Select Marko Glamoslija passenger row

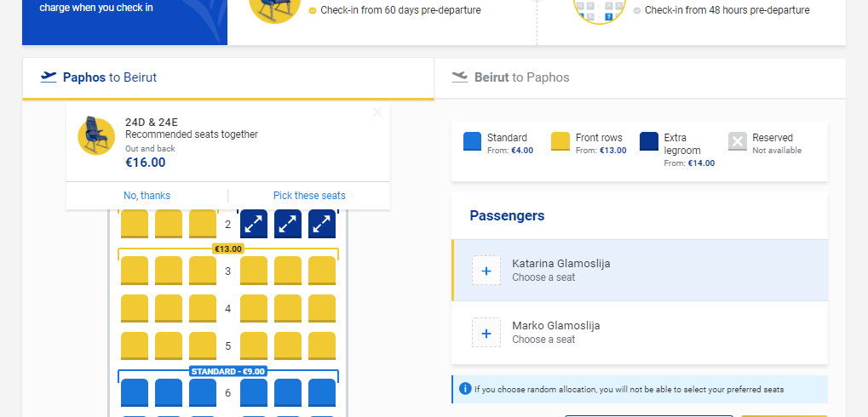640,333
